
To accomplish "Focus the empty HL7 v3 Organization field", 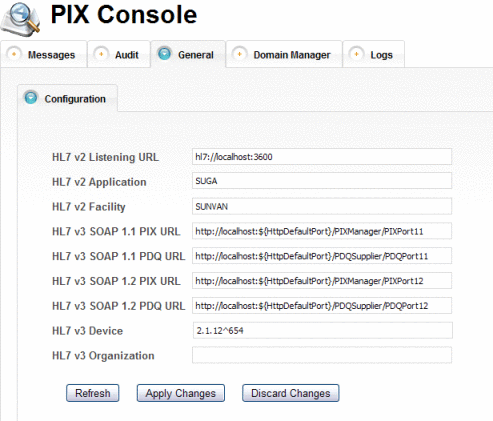I will tap(322, 355).
